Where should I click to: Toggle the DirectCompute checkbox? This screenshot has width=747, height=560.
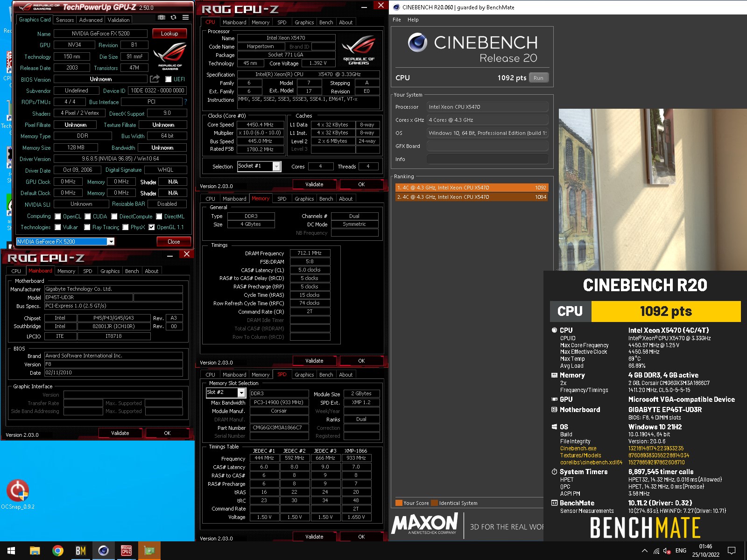114,217
